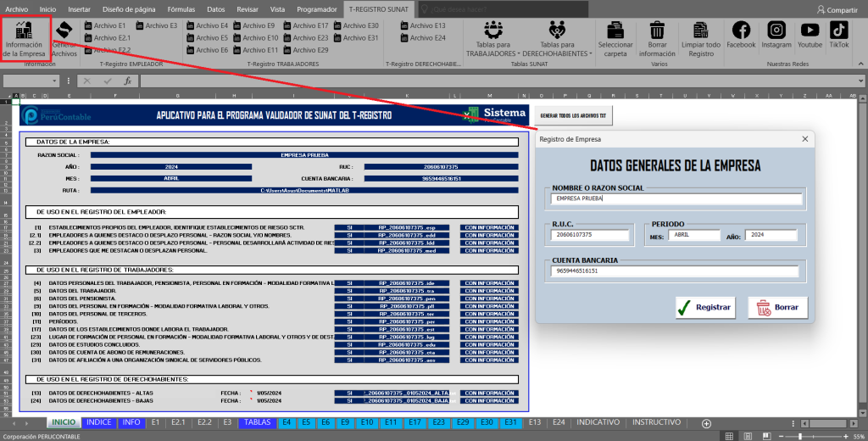
Task: Click the Generar Archivos ribbon icon
Action: point(64,39)
